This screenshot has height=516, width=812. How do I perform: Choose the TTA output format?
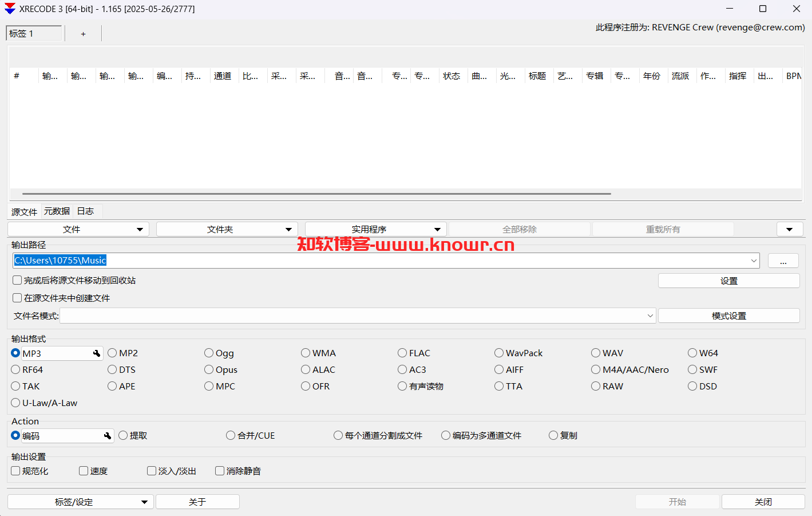point(509,387)
